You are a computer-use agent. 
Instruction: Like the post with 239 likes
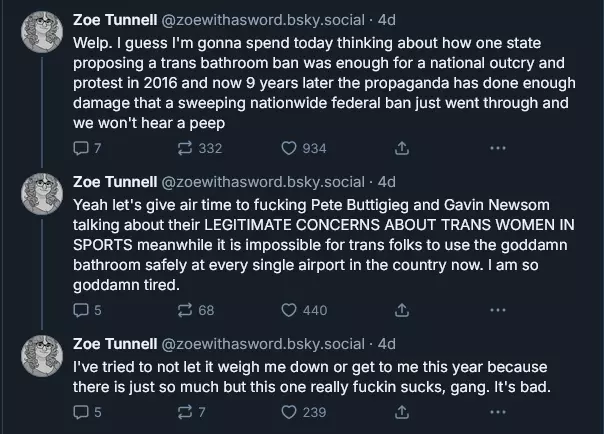(x=290, y=411)
